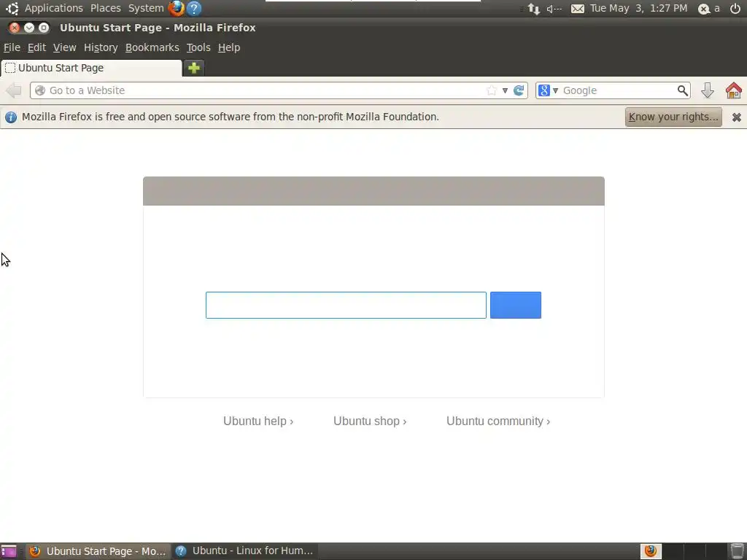747x560 pixels.
Task: Open the Places menu
Action: (x=105, y=8)
